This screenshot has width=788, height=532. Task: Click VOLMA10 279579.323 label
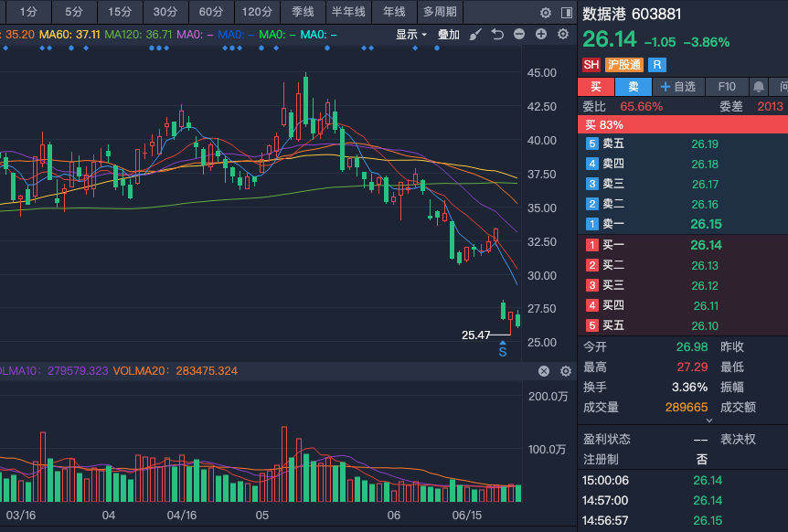(53, 371)
